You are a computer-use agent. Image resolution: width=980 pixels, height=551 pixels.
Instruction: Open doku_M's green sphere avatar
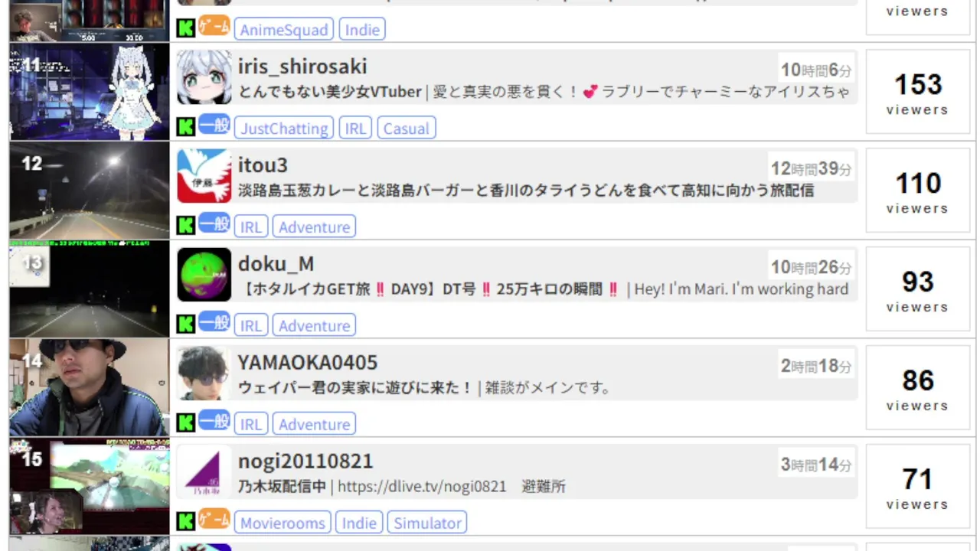tap(204, 275)
